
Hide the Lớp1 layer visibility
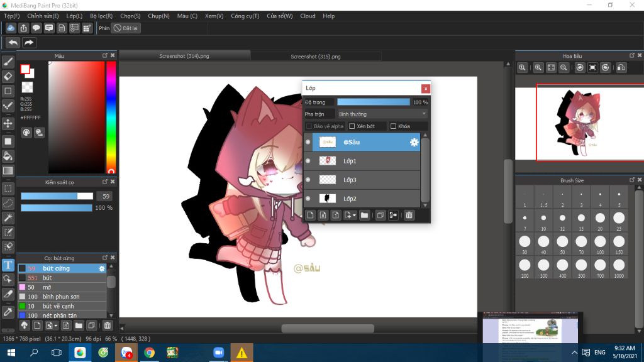click(x=308, y=161)
